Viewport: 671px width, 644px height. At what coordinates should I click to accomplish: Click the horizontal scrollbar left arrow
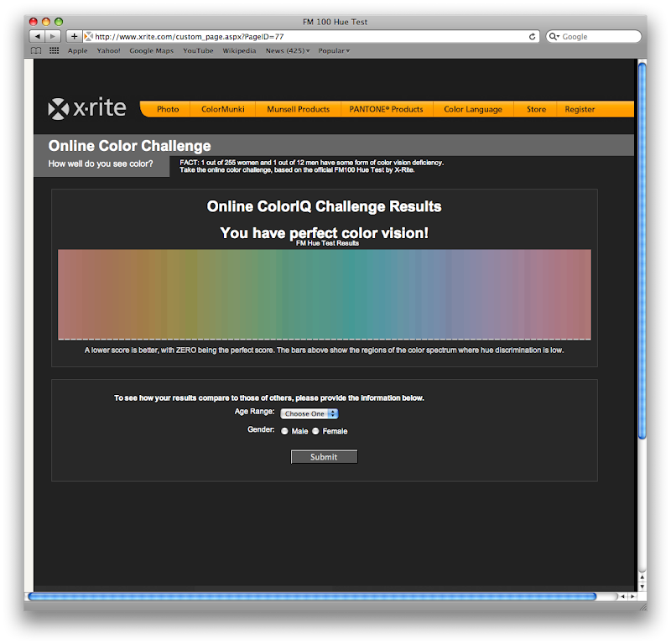622,596
